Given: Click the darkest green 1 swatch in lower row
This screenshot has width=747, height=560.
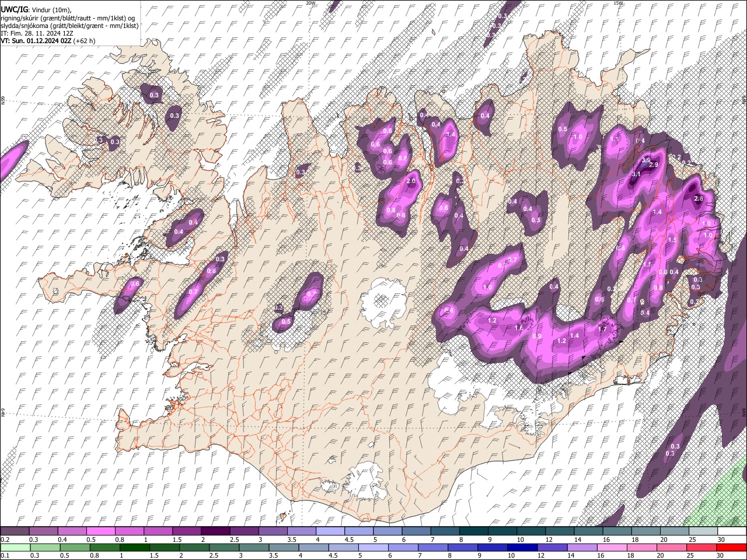Looking at the screenshot, I should click(x=135, y=547).
